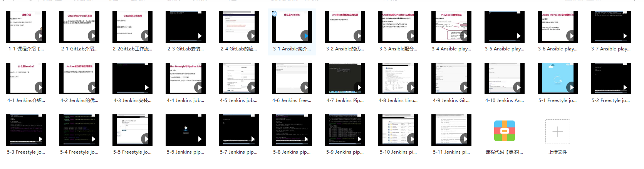
Task: Open the 5-7 Jenkins pip video thumbnail
Action: pos(239,130)
